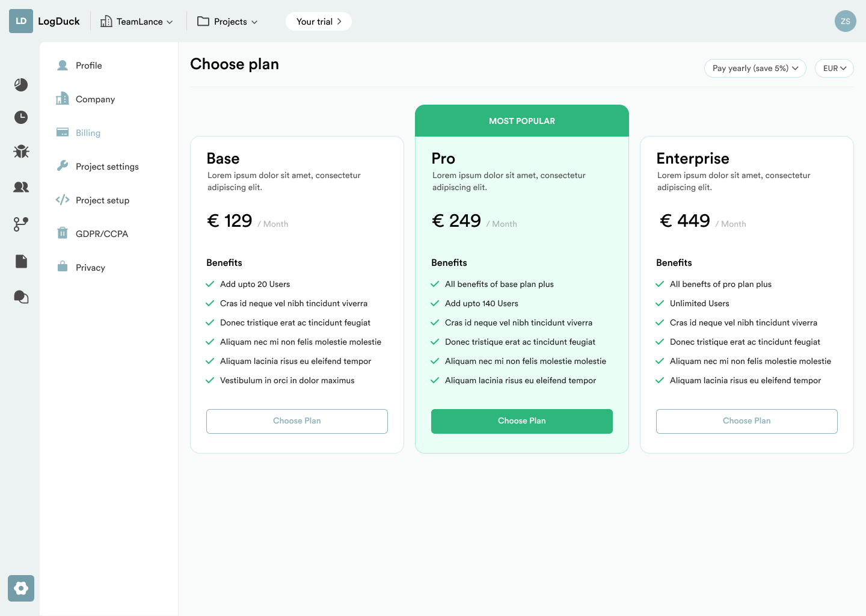Choose the Pro plan
The width and height of the screenshot is (866, 616).
[521, 421]
